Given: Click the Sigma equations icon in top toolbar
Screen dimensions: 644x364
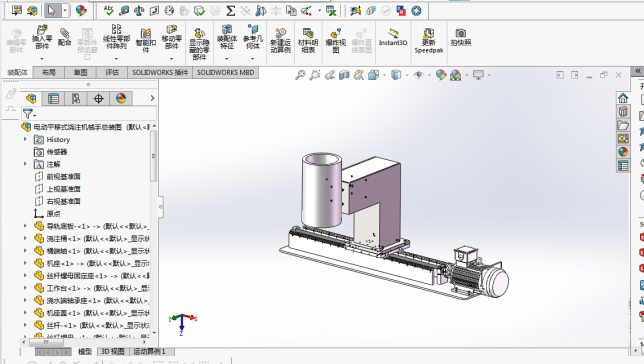Looking at the screenshot, I should point(231,11).
